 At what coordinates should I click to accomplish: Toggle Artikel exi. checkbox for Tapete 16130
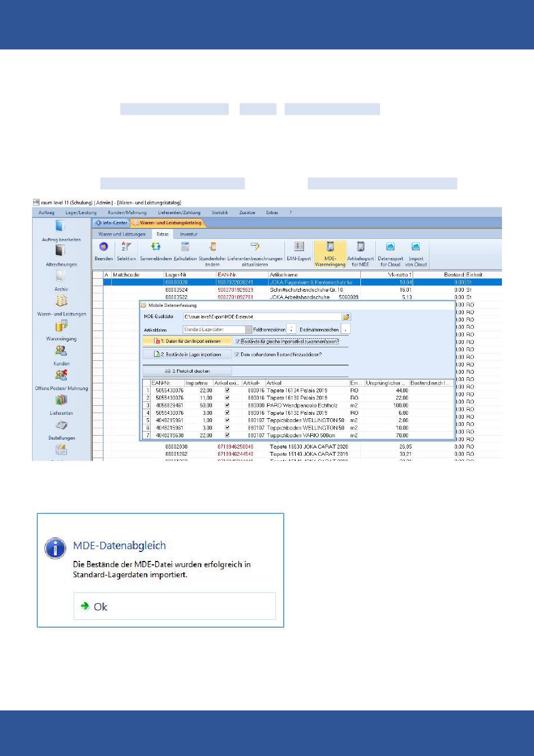coord(227,397)
